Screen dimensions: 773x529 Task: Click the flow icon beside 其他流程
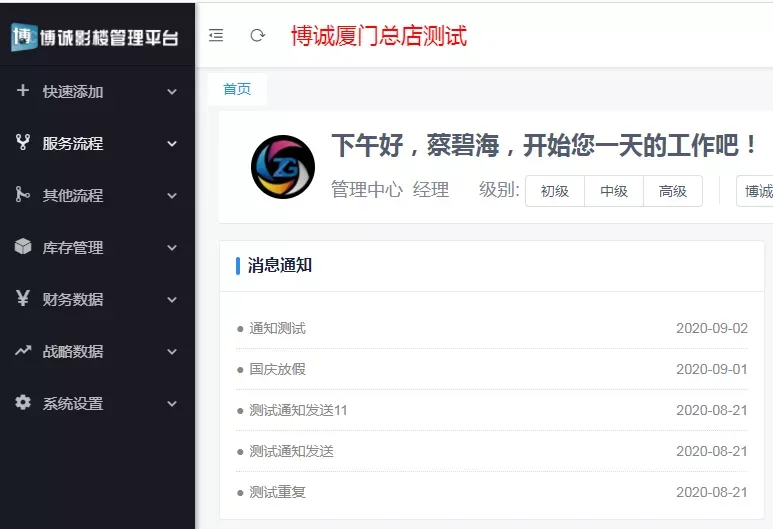tap(23, 195)
